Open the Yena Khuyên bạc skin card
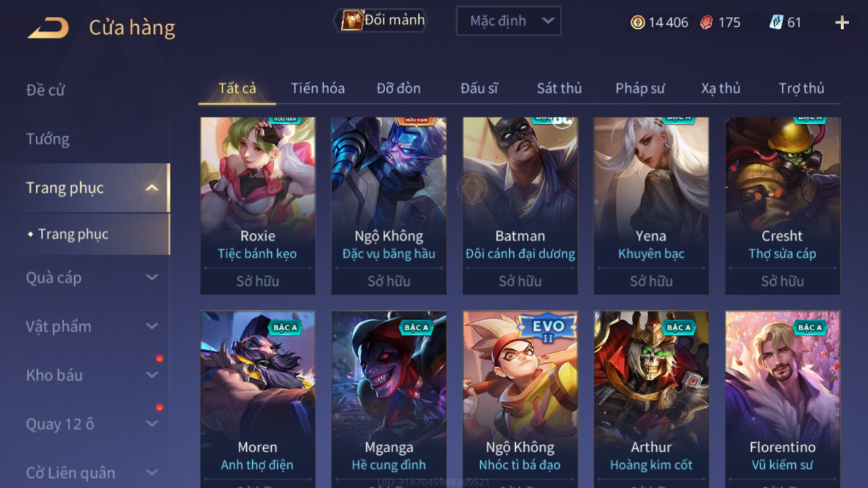This screenshot has width=868, height=488. tap(651, 206)
